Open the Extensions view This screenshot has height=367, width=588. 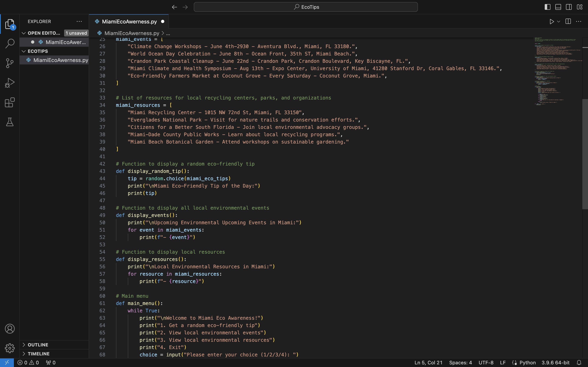pos(10,102)
